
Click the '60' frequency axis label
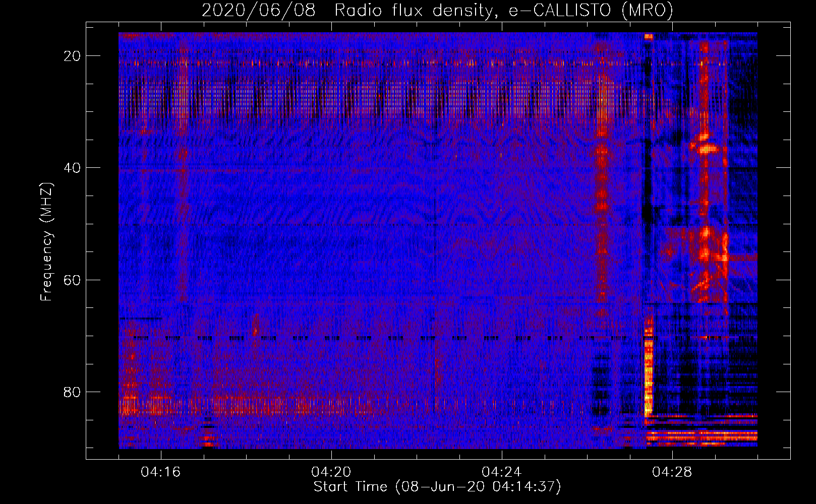(x=72, y=280)
